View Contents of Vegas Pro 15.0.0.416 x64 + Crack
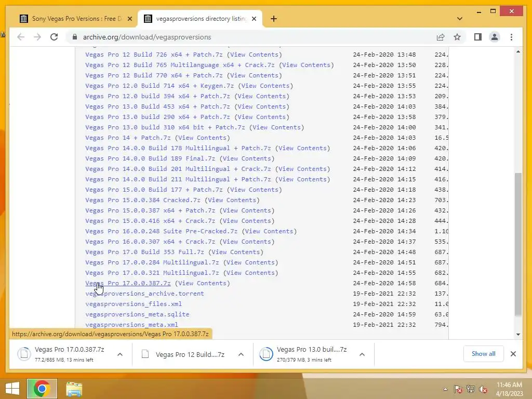 tap(247, 221)
